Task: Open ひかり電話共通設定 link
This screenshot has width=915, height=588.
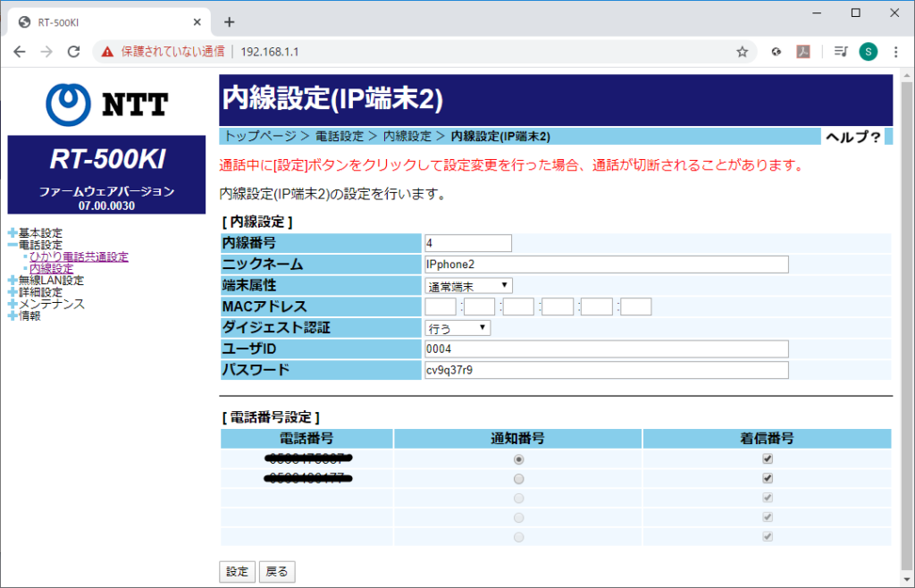Action: tap(79, 256)
